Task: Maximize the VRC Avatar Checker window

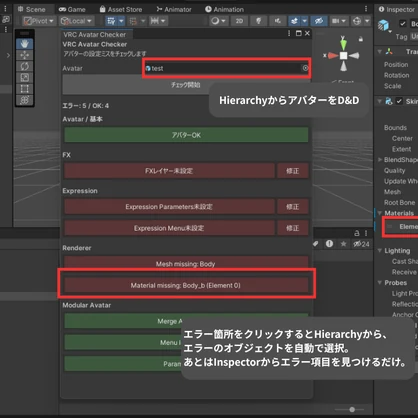Action: click(x=299, y=33)
